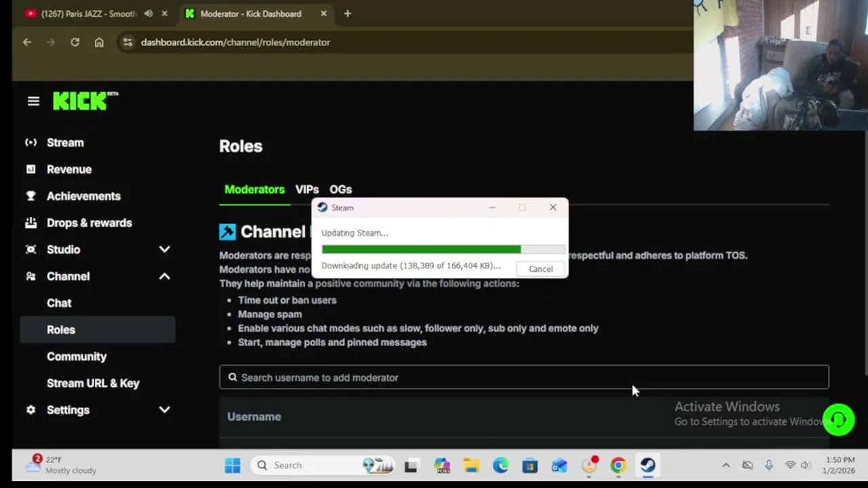This screenshot has width=868, height=488.
Task: Close the Steam updater dialog
Action: tap(553, 207)
